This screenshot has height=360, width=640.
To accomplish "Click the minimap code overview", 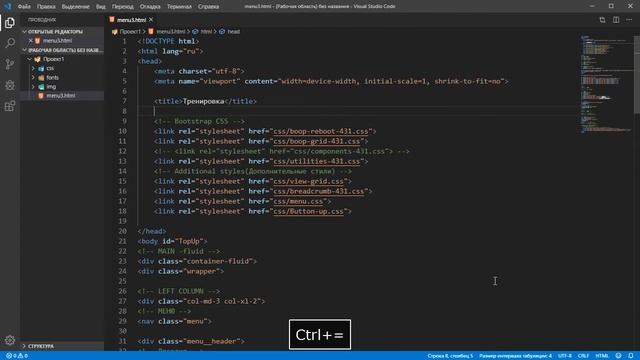I will point(606,84).
